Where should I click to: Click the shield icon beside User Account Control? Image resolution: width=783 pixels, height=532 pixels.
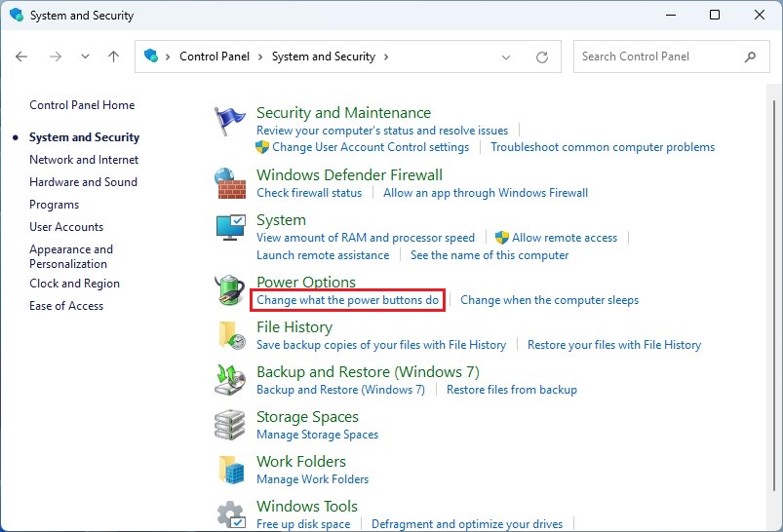(262, 147)
